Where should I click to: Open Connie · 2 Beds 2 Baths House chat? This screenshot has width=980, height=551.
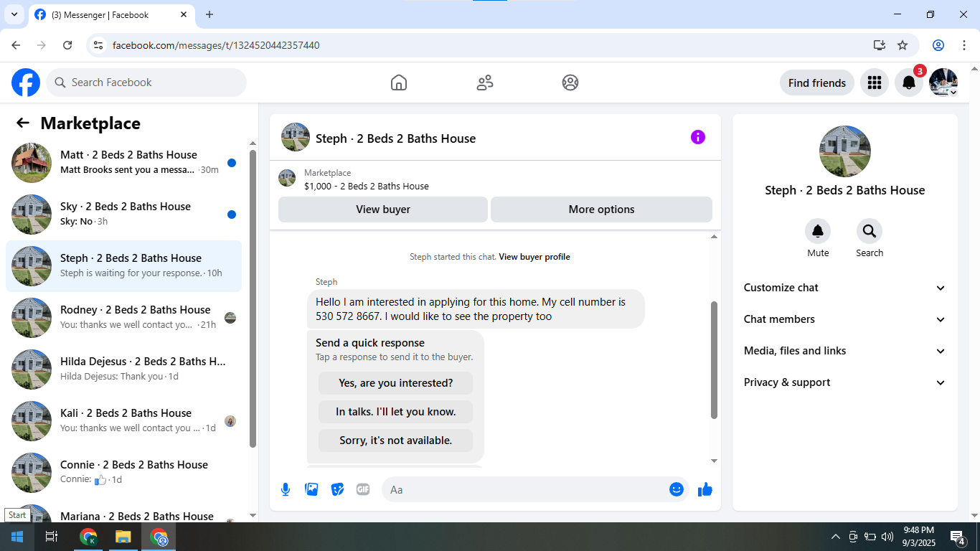[x=124, y=473]
